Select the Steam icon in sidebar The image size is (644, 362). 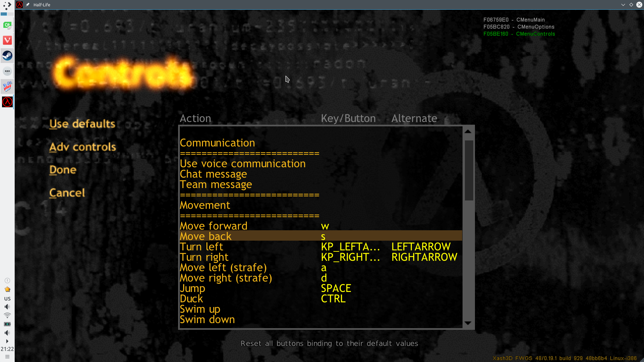(7, 55)
